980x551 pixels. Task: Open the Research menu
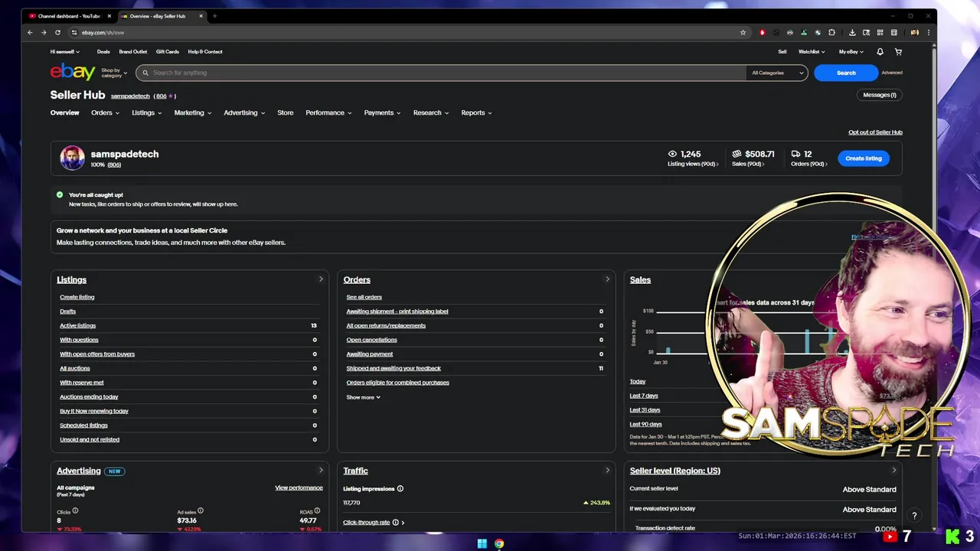click(x=431, y=112)
